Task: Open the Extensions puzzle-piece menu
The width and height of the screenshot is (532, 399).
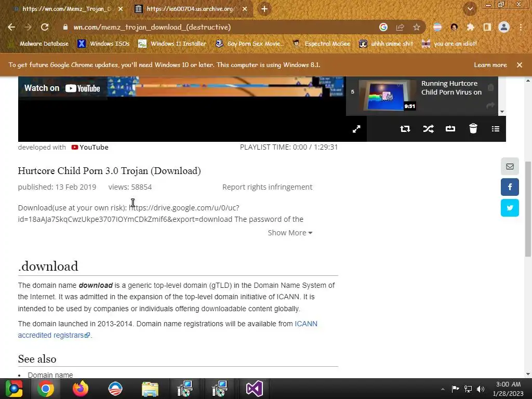Action: tap(470, 27)
